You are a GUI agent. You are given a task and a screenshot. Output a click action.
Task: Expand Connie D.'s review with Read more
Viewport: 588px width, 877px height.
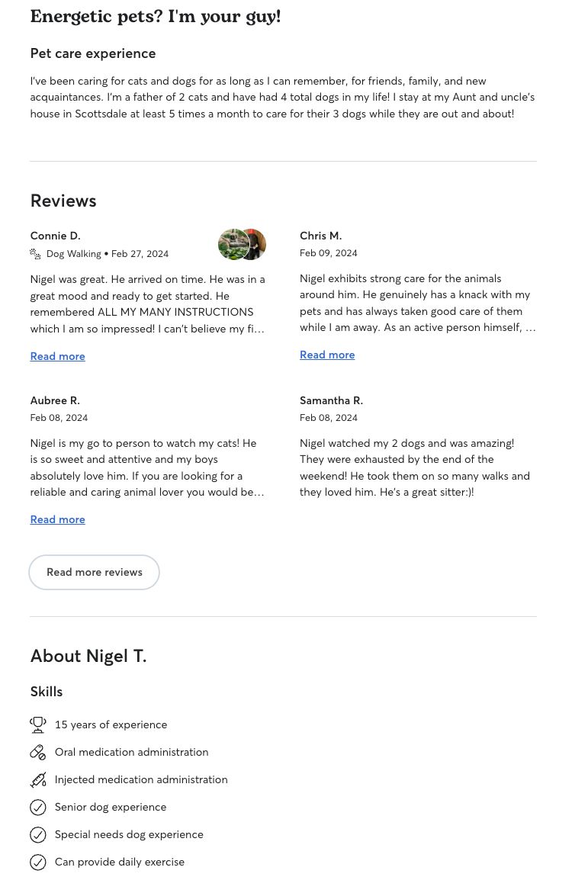(x=58, y=356)
